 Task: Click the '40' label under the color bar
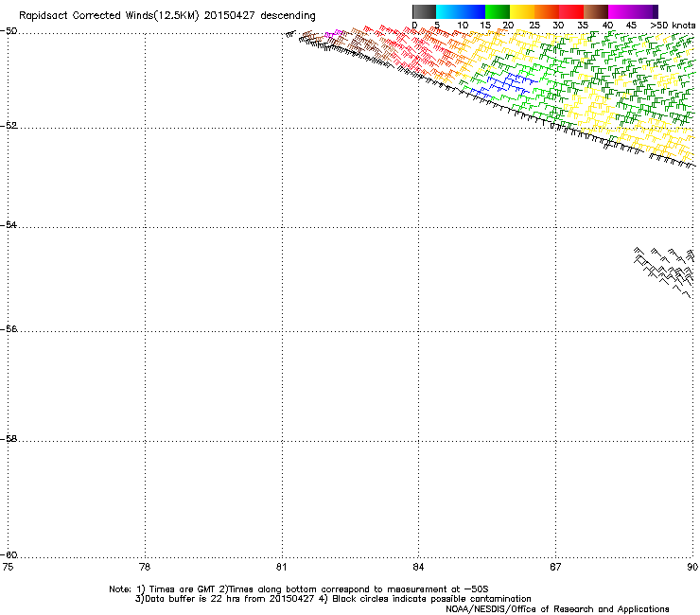pyautogui.click(x=607, y=26)
